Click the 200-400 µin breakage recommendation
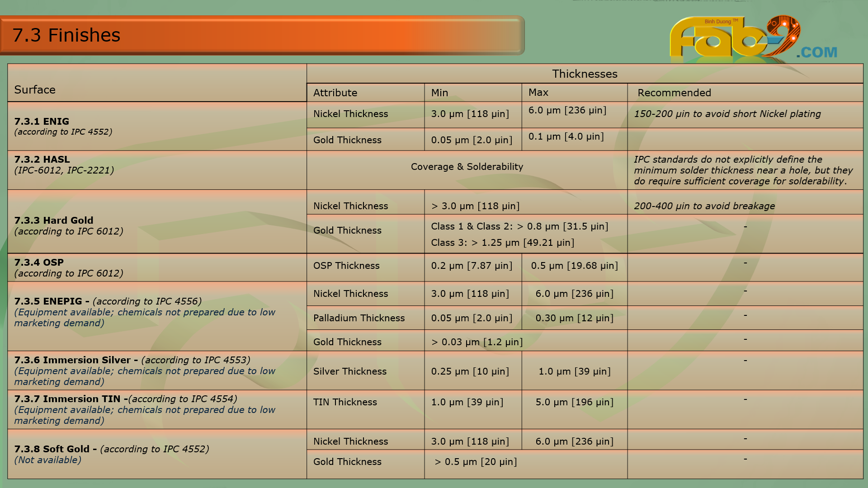The width and height of the screenshot is (868, 488). pyautogui.click(x=704, y=206)
